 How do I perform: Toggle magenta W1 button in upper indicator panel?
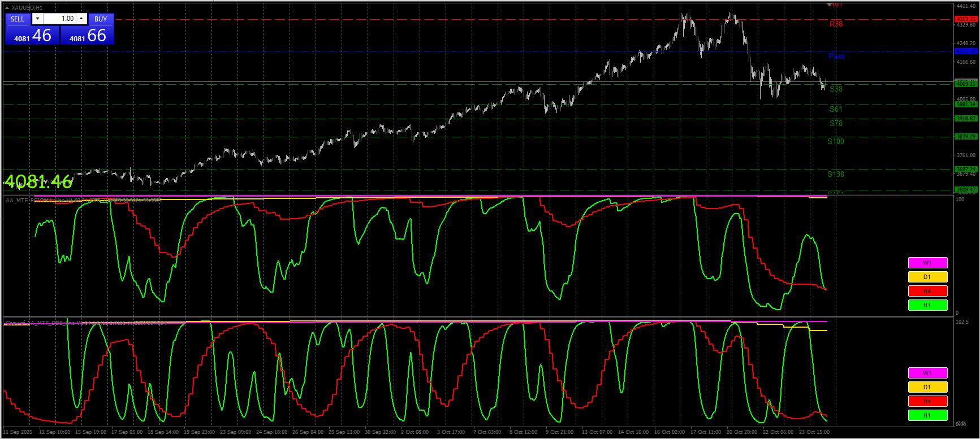pos(927,263)
